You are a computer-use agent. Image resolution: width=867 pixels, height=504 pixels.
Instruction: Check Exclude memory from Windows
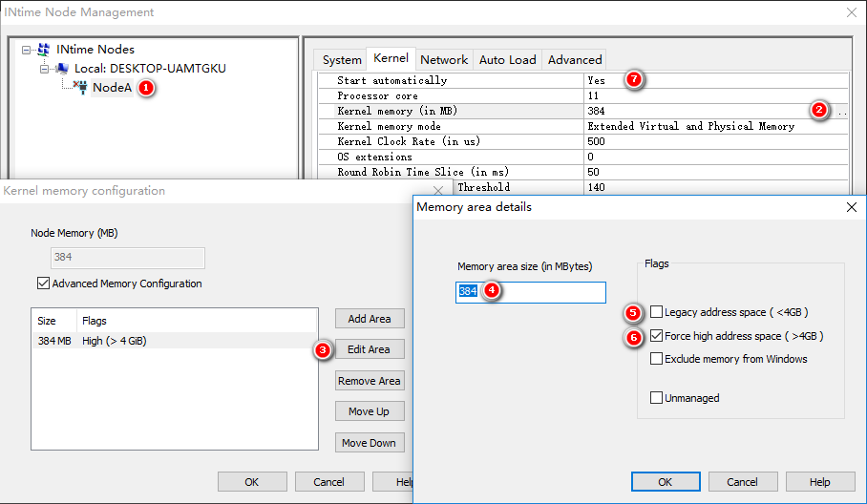click(656, 359)
